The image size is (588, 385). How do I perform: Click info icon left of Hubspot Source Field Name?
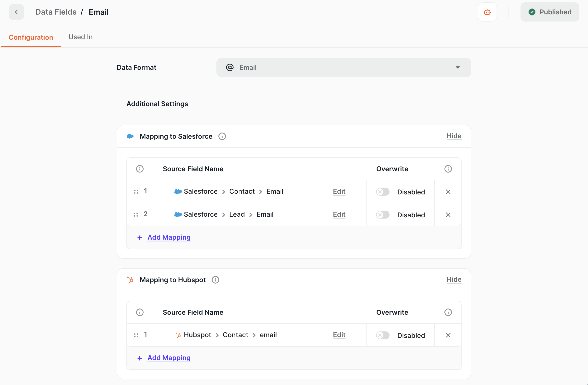click(140, 312)
